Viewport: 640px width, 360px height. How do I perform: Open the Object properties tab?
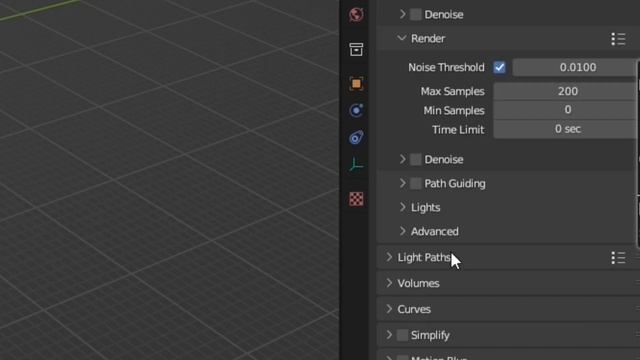[x=356, y=84]
